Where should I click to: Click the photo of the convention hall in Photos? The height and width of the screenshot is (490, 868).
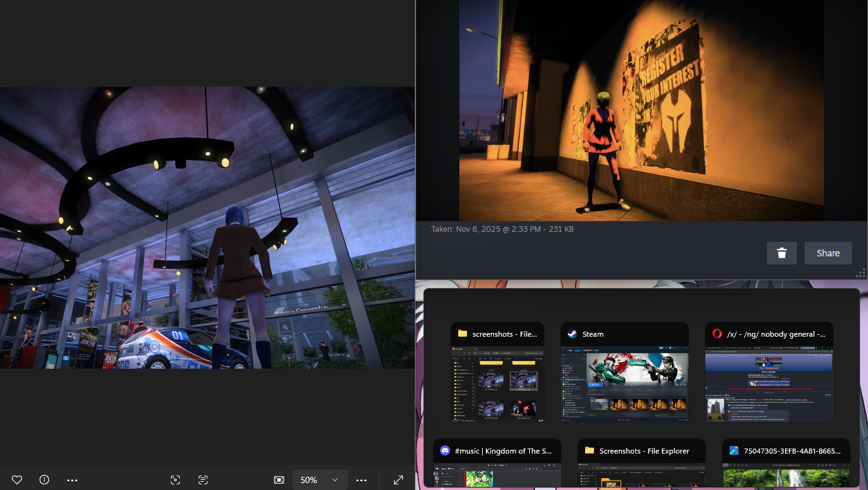point(207,227)
